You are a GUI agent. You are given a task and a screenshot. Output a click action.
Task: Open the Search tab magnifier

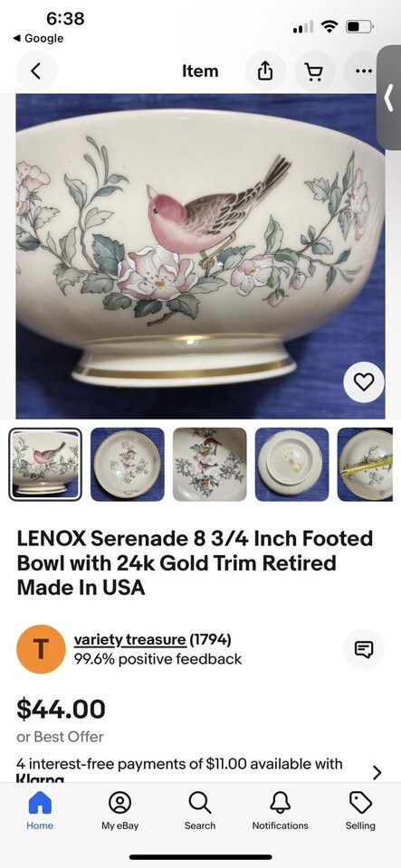pos(200,810)
